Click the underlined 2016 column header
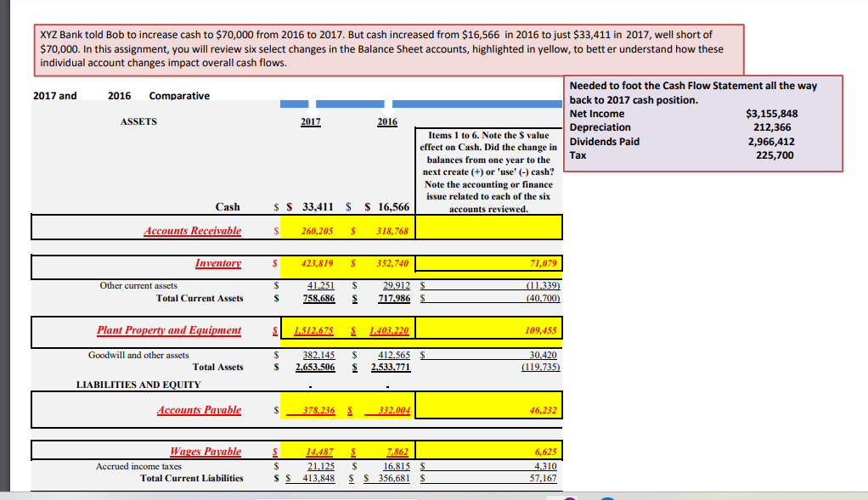 pyautogui.click(x=387, y=121)
